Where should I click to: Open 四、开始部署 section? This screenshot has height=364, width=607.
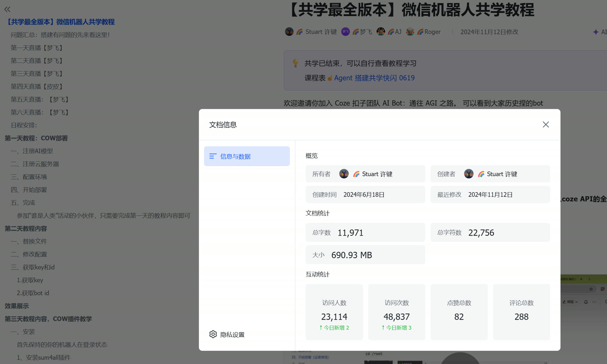pyautogui.click(x=29, y=190)
